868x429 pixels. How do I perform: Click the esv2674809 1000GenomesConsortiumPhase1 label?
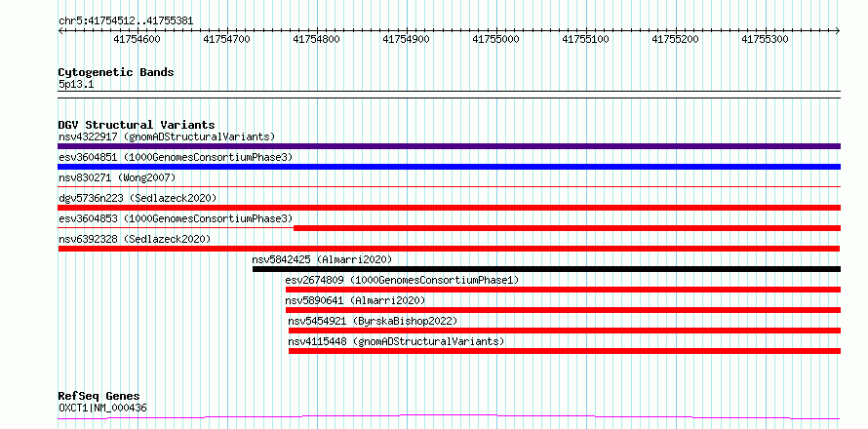point(403,280)
